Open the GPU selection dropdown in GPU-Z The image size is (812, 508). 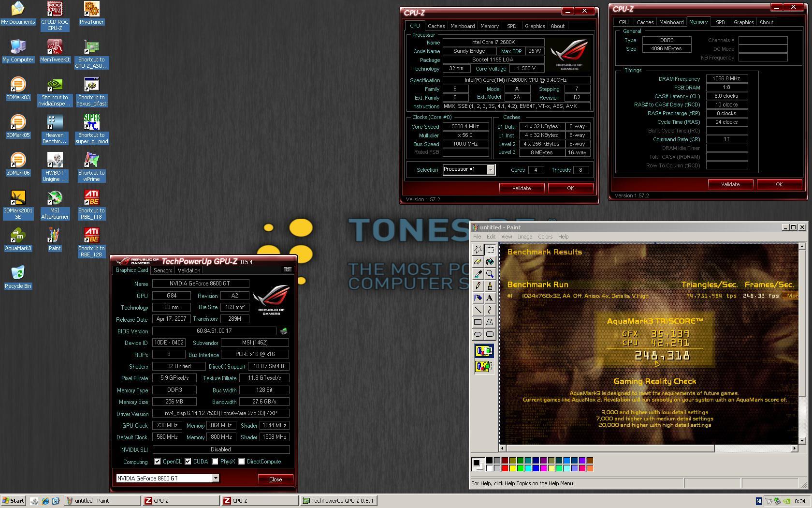coord(216,478)
